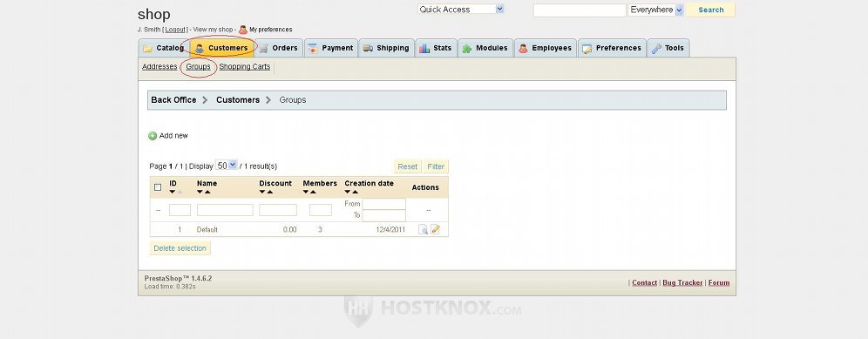Click the Filter button
The width and height of the screenshot is (868, 339).
(x=436, y=166)
